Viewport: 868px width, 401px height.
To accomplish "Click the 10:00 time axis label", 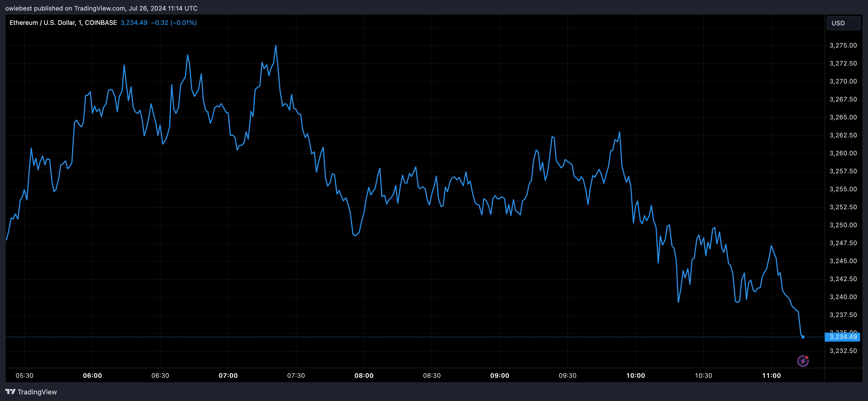I will point(636,375).
